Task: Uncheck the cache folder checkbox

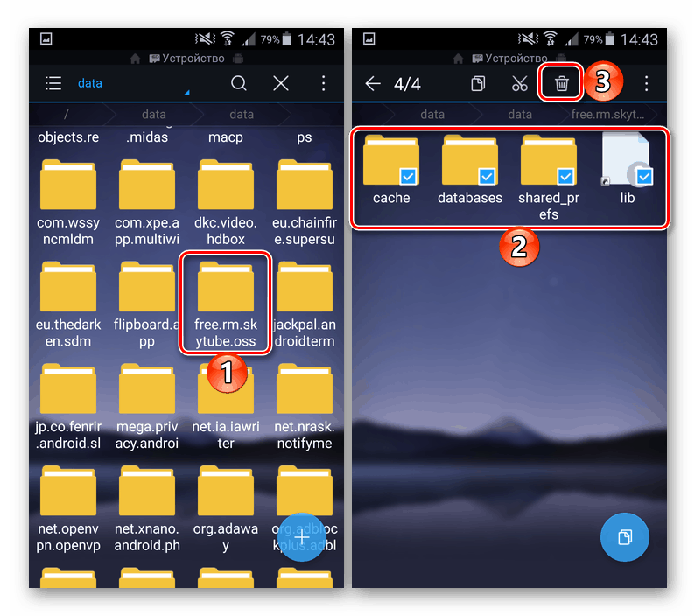Action: (408, 177)
